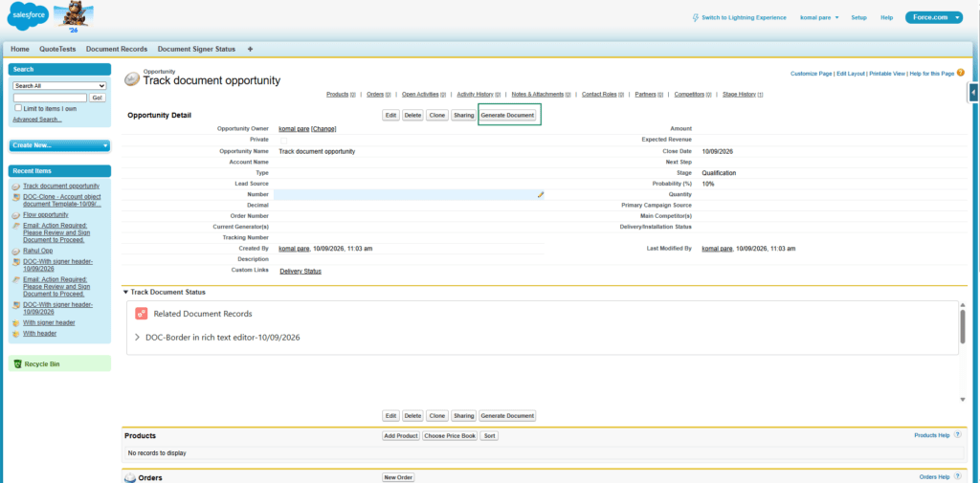This screenshot has height=483, width=980.
Task: Open the Recycle Bin link
Action: [x=42, y=363]
